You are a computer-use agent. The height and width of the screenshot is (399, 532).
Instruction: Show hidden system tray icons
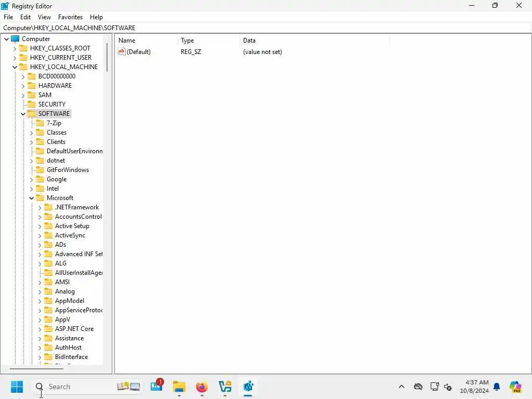[x=402, y=387]
